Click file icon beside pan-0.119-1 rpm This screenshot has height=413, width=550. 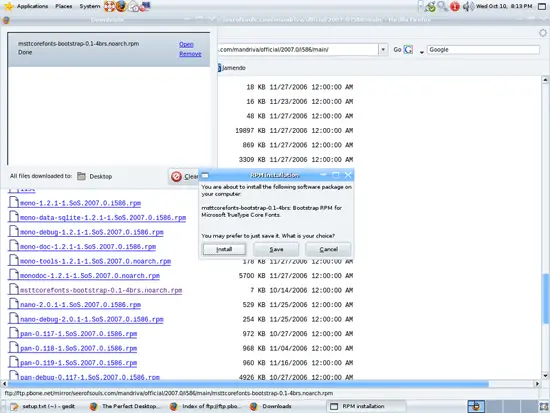pyautogui.click(x=13, y=362)
